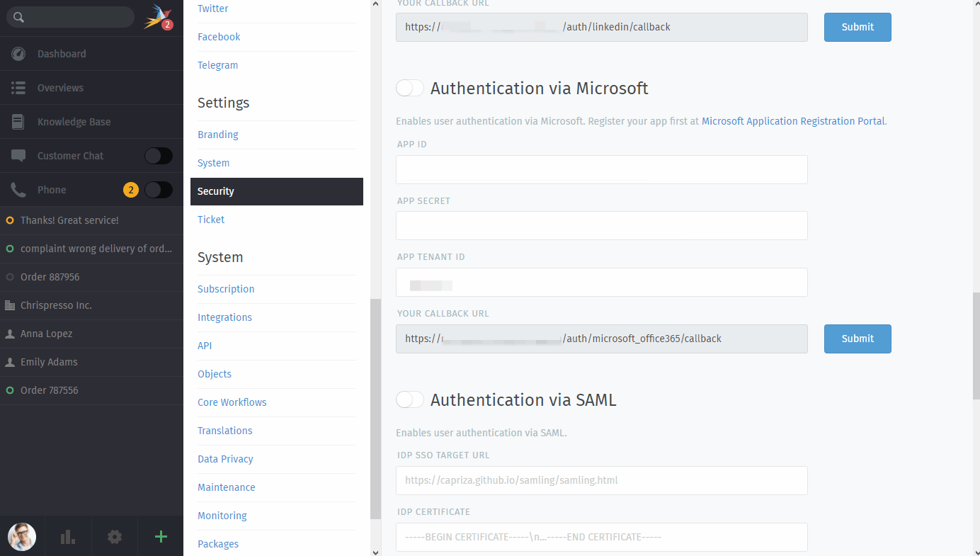Enable Authentication via Microsoft

[409, 88]
